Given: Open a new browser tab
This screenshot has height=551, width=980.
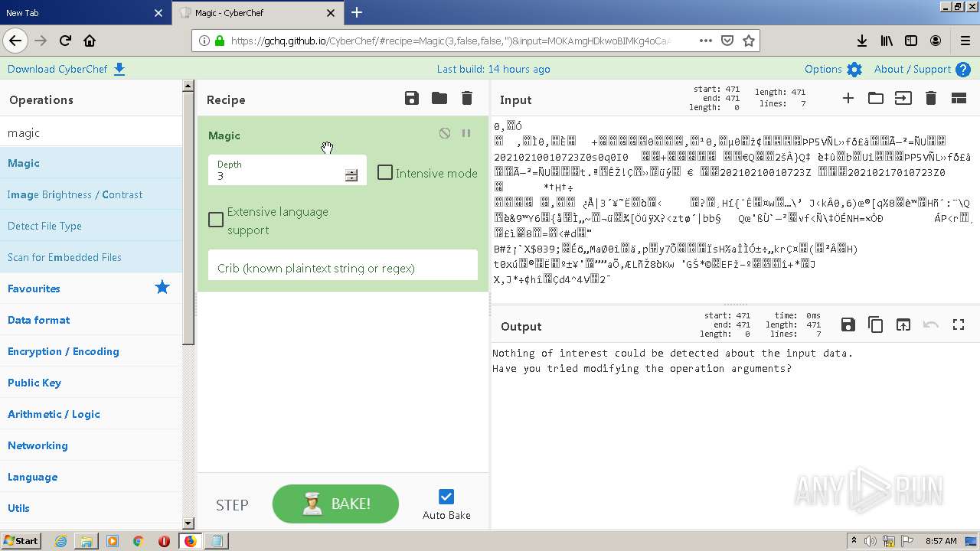Looking at the screenshot, I should point(357,12).
